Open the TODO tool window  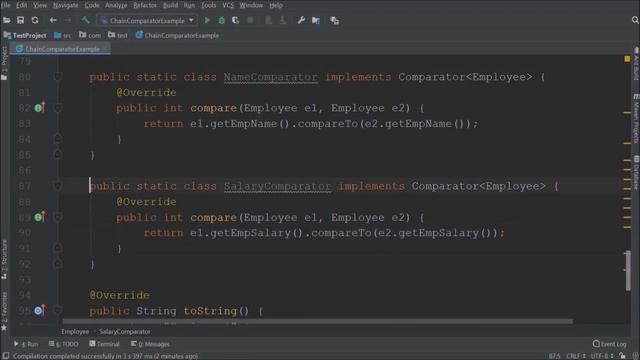point(64,344)
